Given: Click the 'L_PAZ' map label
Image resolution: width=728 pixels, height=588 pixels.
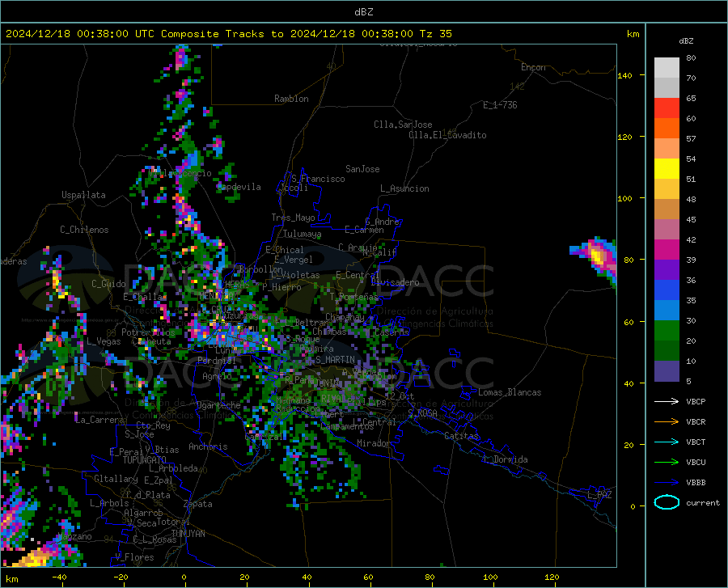Looking at the screenshot, I should coord(599,495).
